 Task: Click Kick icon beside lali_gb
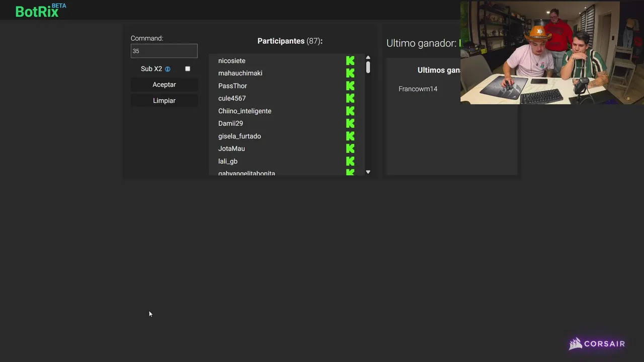350,161
